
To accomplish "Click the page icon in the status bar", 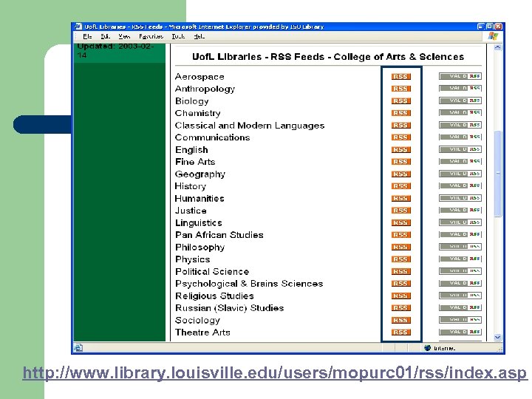I will point(78,348).
